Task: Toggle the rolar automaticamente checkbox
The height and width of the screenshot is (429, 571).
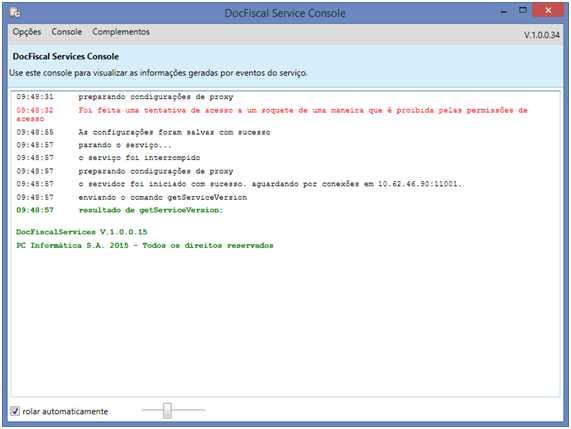Action: [x=15, y=411]
